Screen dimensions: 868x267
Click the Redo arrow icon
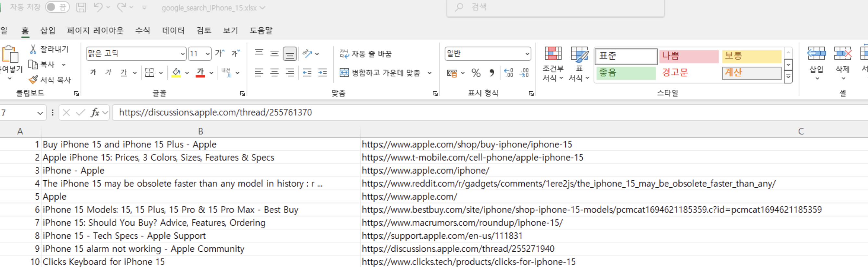click(x=121, y=7)
